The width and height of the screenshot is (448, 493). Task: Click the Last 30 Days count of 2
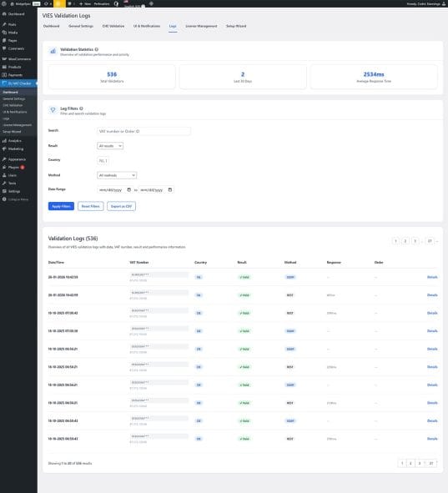243,74
